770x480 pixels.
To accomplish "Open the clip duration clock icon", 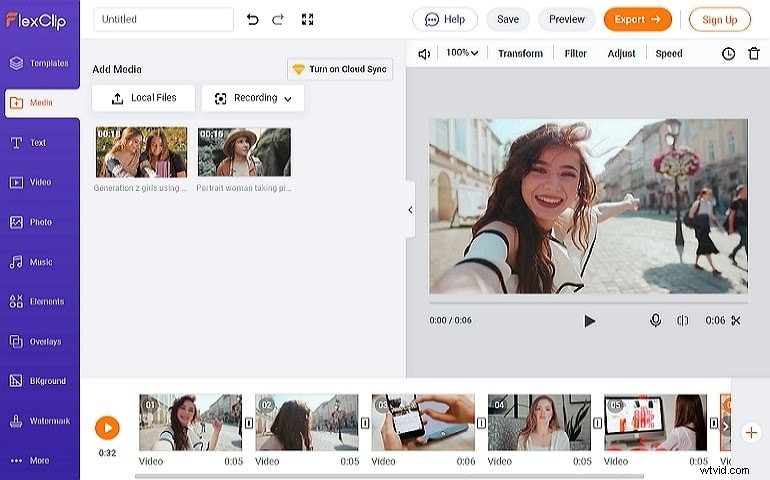I will click(728, 53).
